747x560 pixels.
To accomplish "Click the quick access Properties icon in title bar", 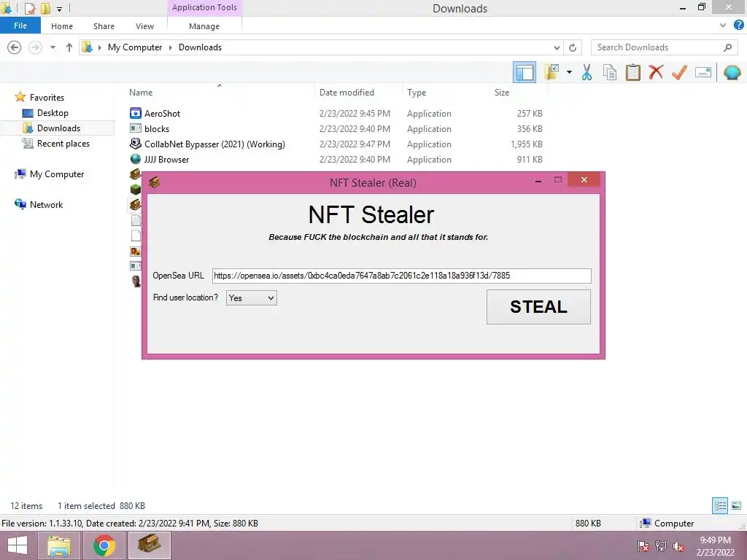I will pos(29,8).
